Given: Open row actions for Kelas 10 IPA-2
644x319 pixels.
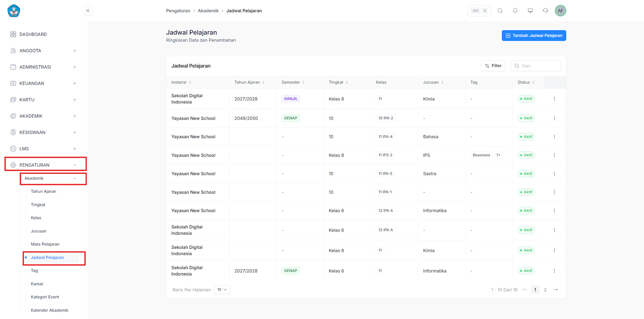Looking at the screenshot, I should pos(554,118).
